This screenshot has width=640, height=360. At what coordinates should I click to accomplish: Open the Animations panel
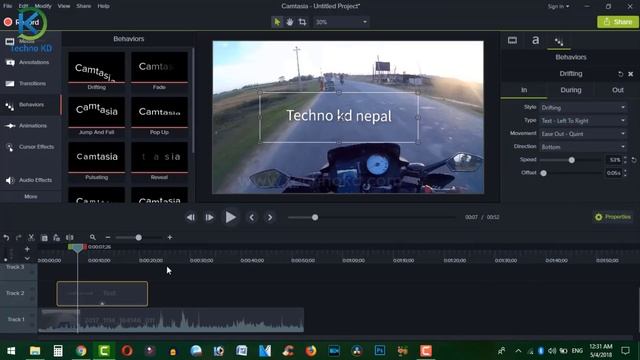click(x=31, y=126)
